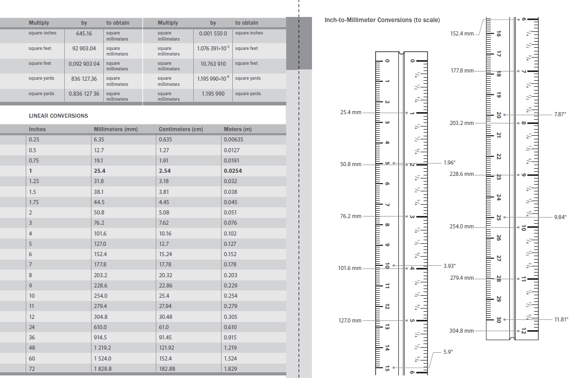Image resolution: width=588 pixels, height=378 pixels.
Task: Select the multiplier "0.836 127 36"
Action: point(84,94)
